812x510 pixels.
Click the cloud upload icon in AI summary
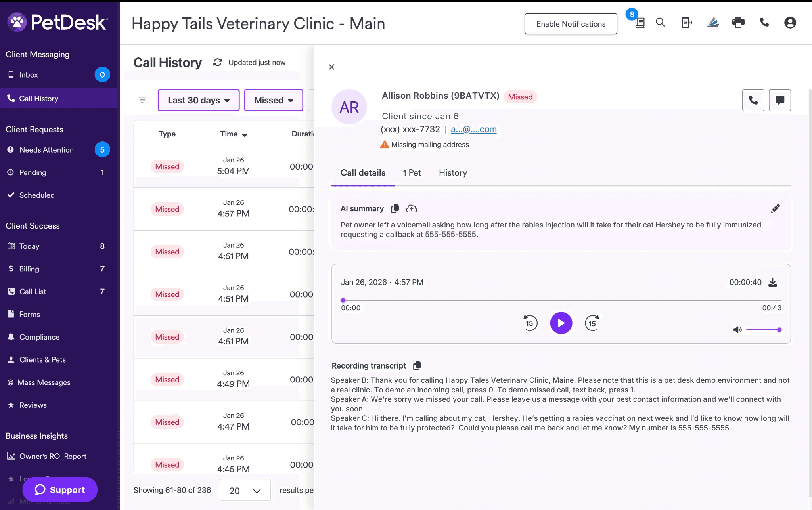pyautogui.click(x=412, y=208)
